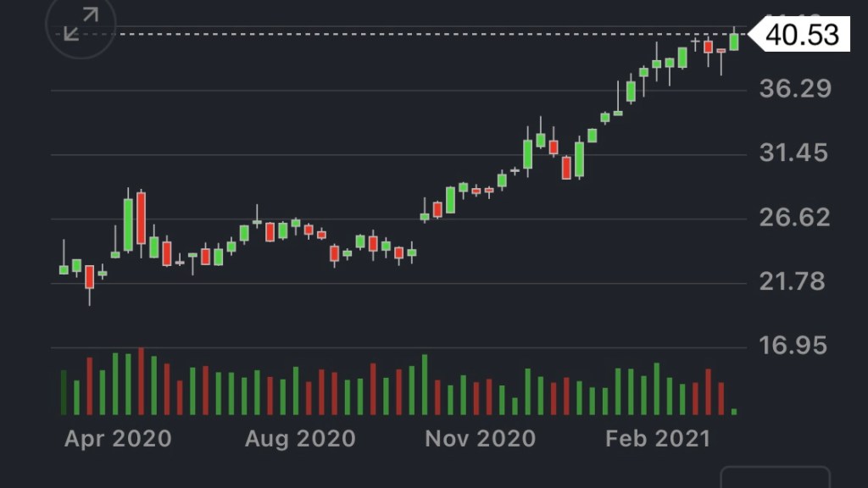This screenshot has width=868, height=488.
Task: Click the first candlestick on the left
Action: coord(64,269)
